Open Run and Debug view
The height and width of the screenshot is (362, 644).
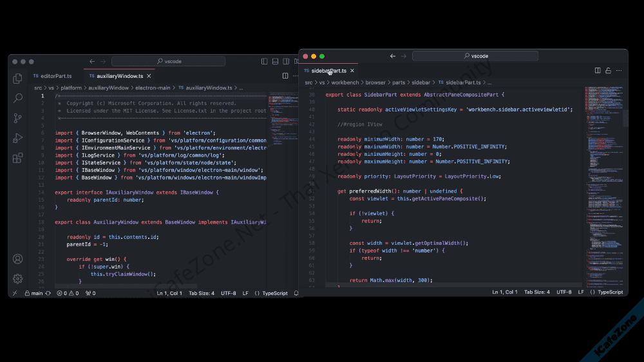(18, 138)
